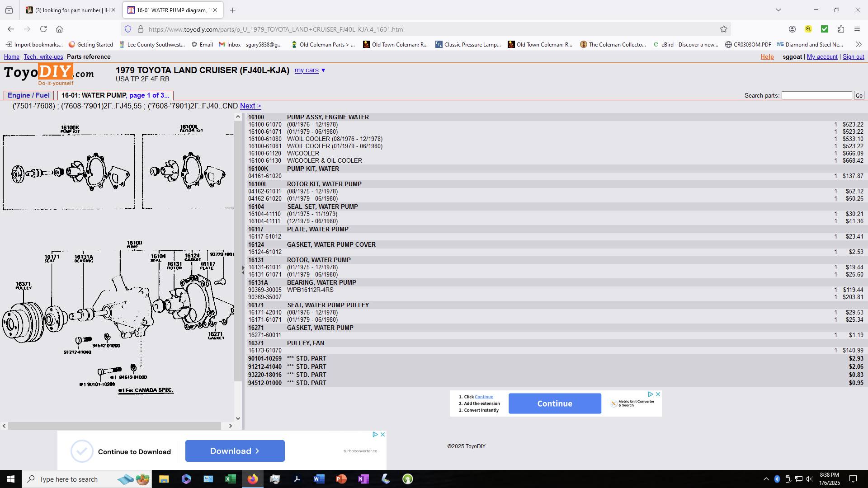This screenshot has height=488, width=868.
Task: Sign out of ToyoDIY
Action: tap(853, 56)
